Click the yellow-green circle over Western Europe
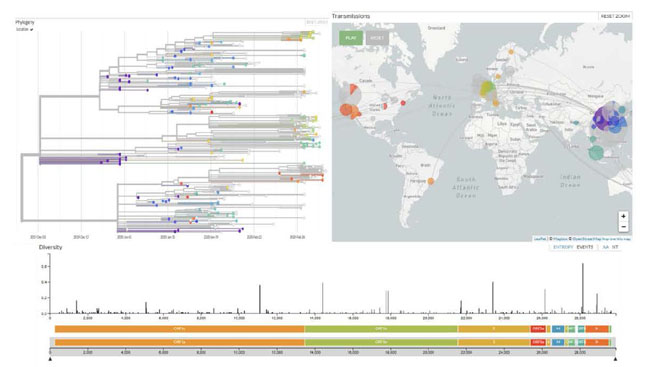Viewport: 650px width, 367px height. (x=488, y=89)
